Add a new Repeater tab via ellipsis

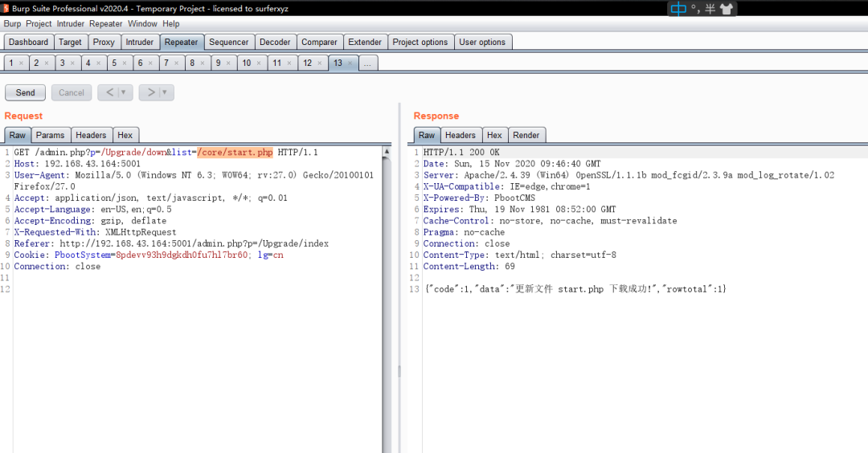coord(367,63)
